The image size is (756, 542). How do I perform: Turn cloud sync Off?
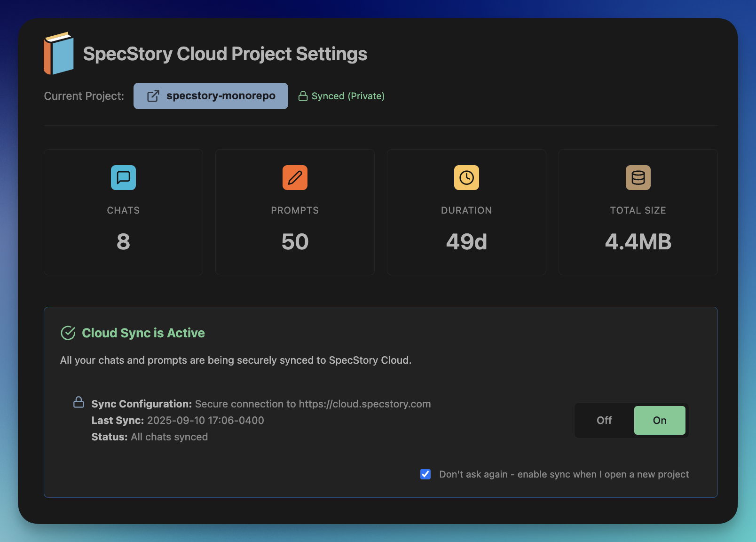pyautogui.click(x=604, y=420)
